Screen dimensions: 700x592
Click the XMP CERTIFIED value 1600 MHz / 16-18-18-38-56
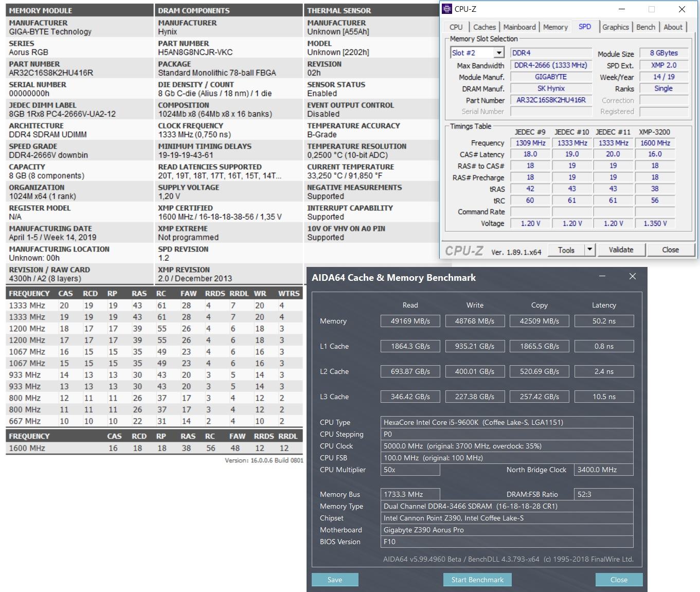(220, 217)
